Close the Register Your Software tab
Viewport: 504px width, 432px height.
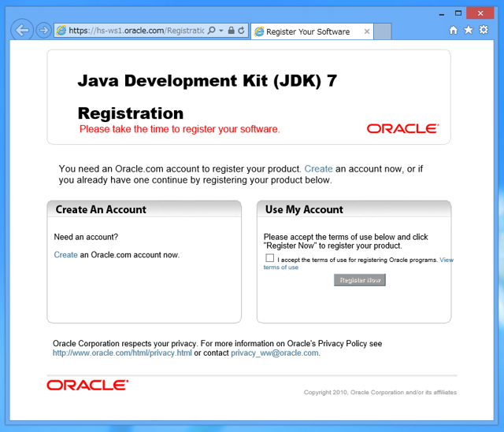tap(367, 31)
